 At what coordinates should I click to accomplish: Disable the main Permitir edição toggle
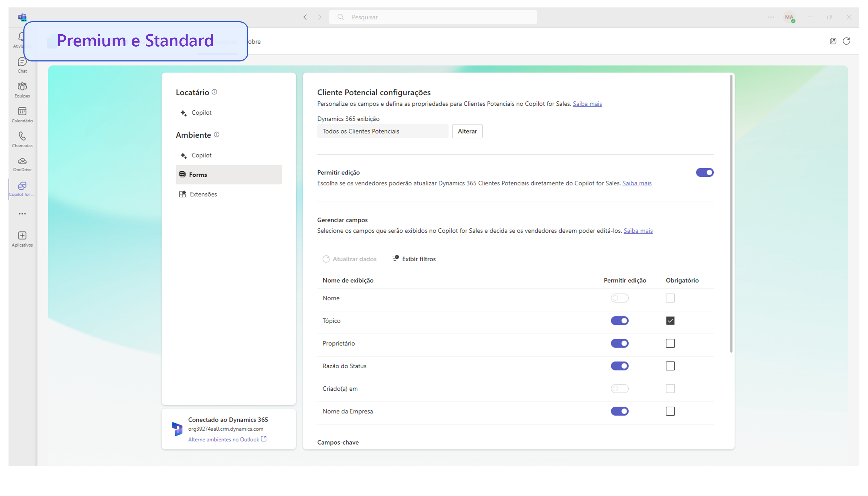click(704, 172)
